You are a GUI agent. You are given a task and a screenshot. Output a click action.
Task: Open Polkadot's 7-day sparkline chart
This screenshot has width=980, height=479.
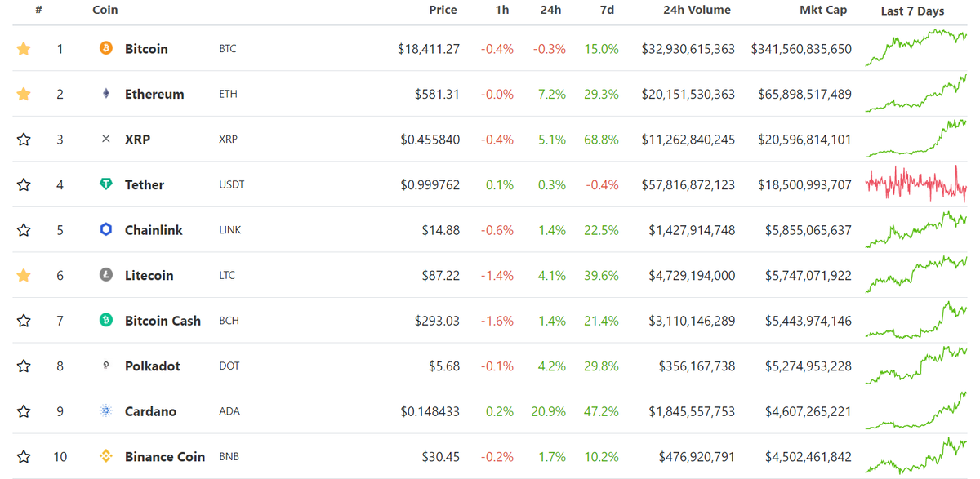pyautogui.click(x=915, y=365)
